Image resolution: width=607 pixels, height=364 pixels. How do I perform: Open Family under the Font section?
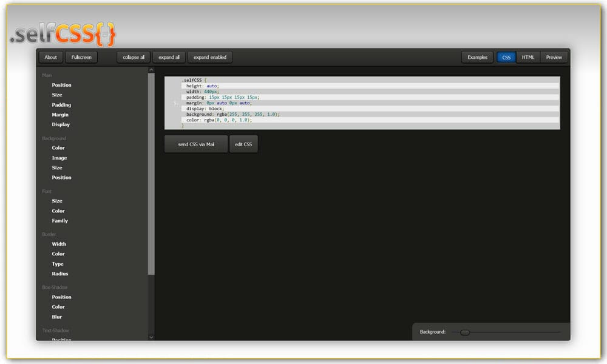click(59, 221)
